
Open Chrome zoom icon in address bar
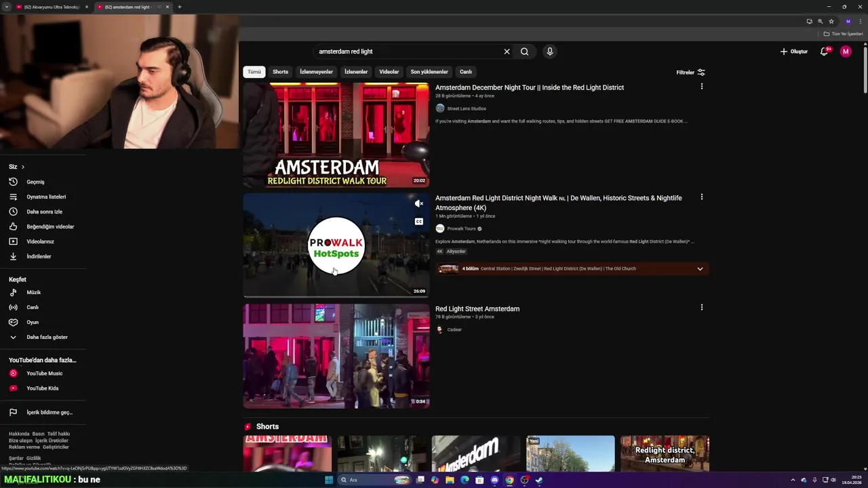[x=821, y=21]
